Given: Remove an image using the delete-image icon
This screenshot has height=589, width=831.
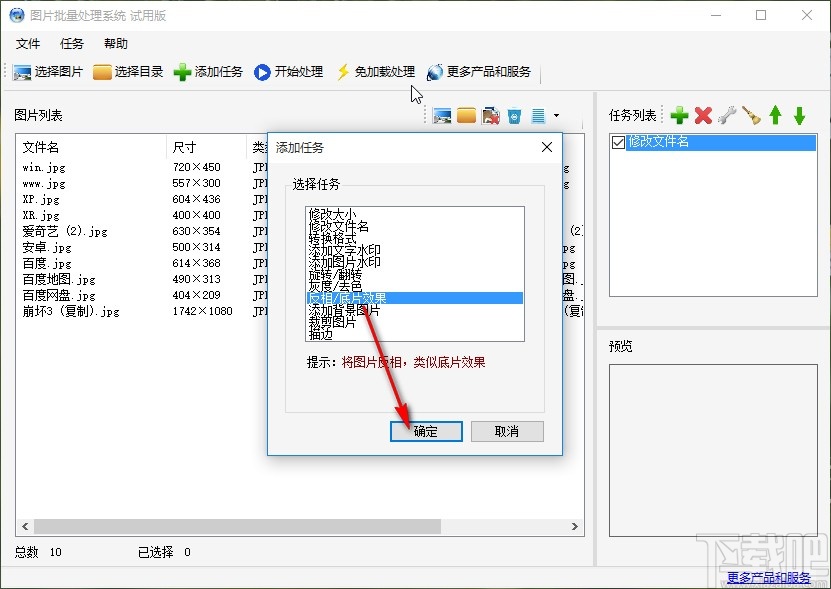Looking at the screenshot, I should (491, 116).
